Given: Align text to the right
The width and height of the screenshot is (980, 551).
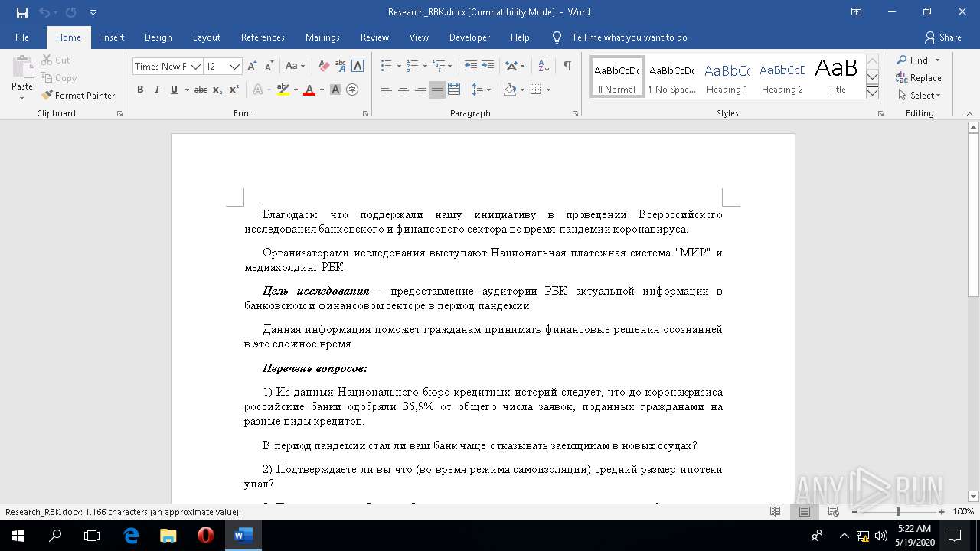Looking at the screenshot, I should tap(420, 90).
